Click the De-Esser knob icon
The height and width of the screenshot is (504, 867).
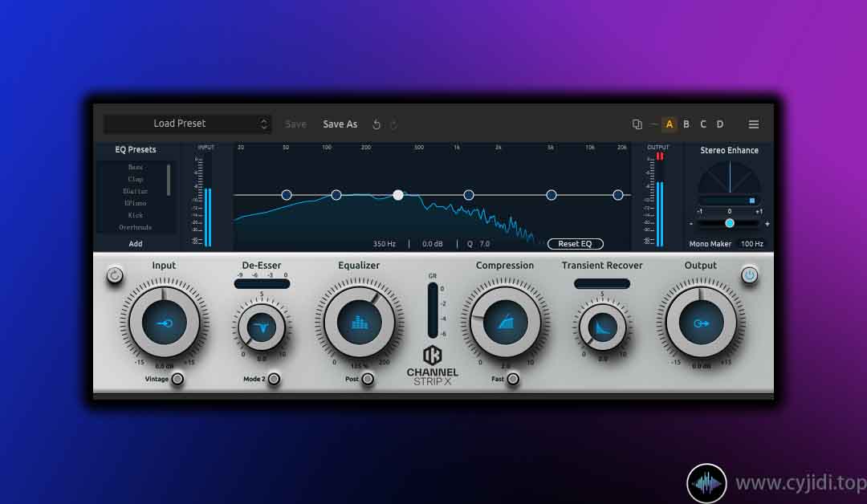(262, 327)
